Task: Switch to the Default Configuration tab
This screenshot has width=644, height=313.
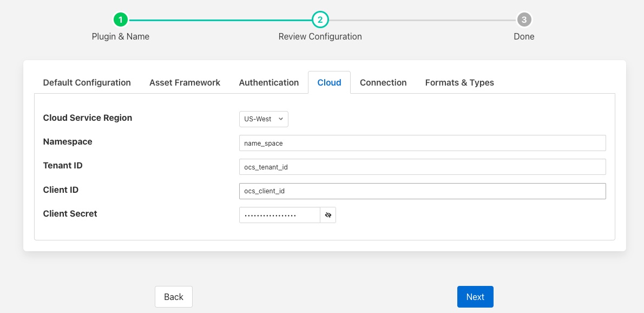Action: point(87,83)
